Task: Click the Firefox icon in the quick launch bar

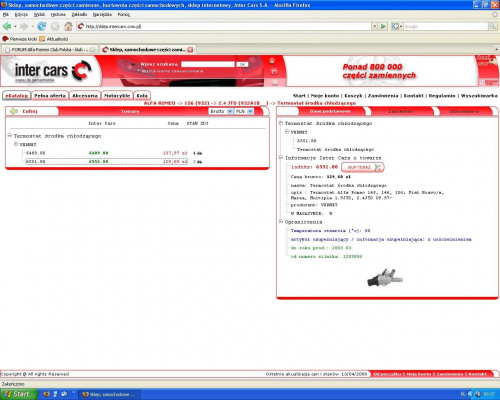Action: (47, 394)
